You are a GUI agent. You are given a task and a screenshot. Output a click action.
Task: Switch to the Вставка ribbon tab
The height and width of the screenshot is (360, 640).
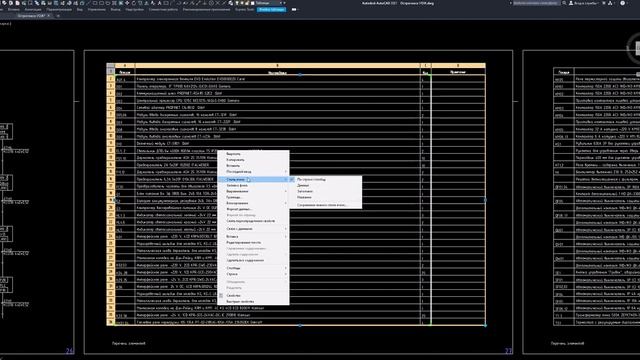point(13,9)
